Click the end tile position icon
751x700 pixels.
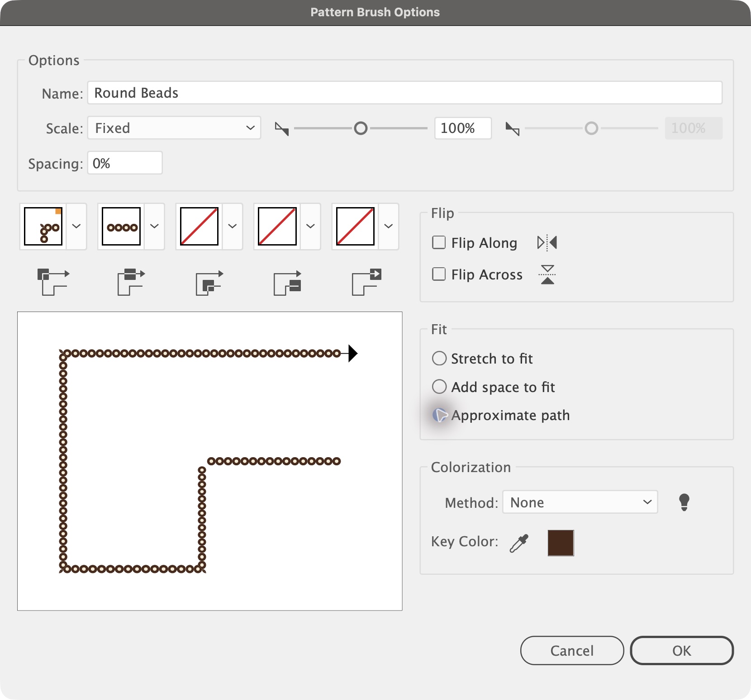[x=367, y=282]
